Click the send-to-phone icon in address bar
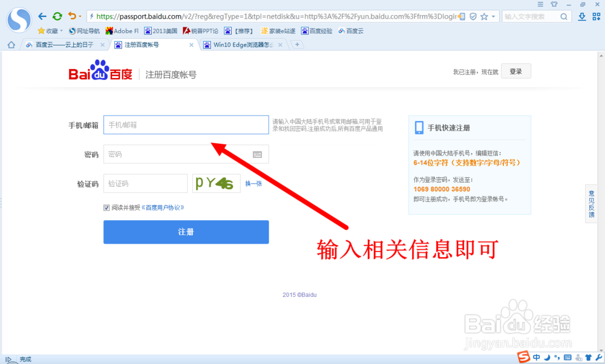 tap(462, 16)
